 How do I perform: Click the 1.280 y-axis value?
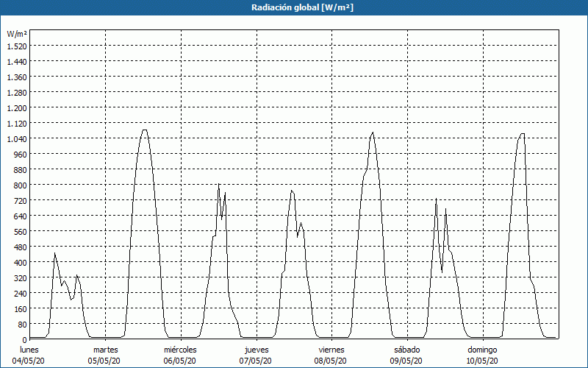pyautogui.click(x=17, y=93)
